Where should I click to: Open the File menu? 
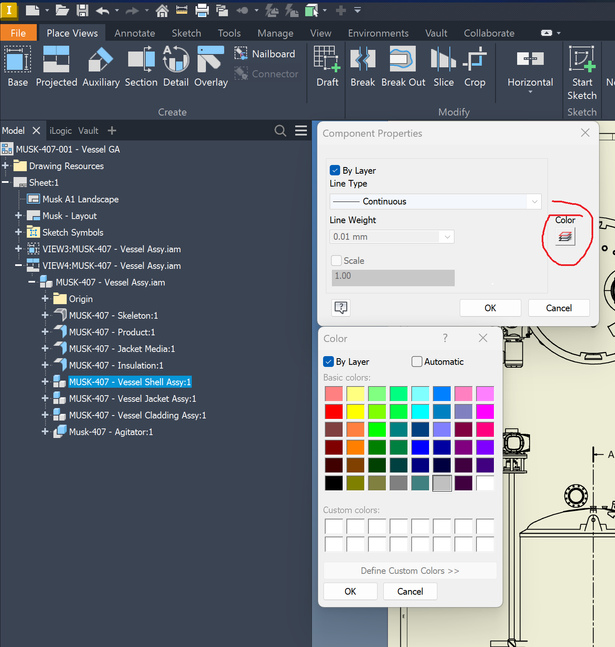(x=18, y=33)
